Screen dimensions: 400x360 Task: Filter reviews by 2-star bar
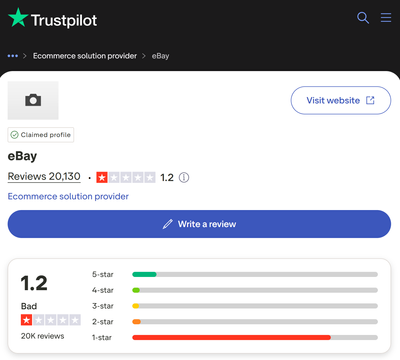255,322
